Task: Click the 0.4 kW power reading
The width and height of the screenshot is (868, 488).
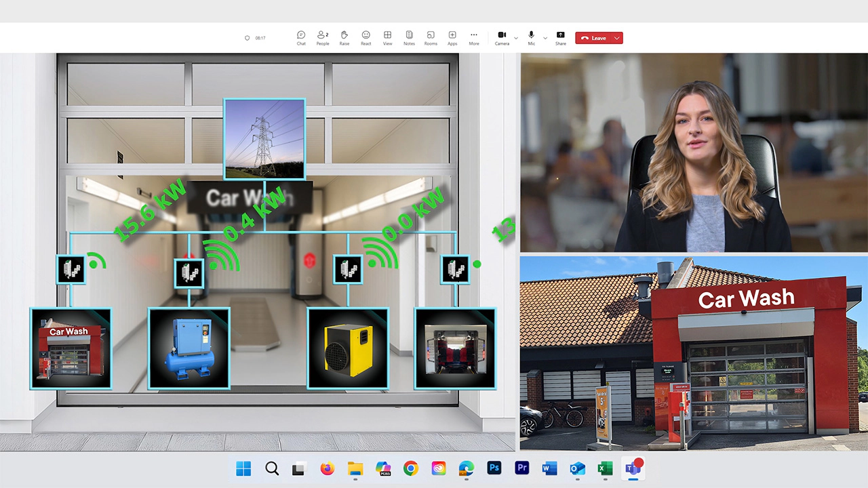Action: [255, 213]
